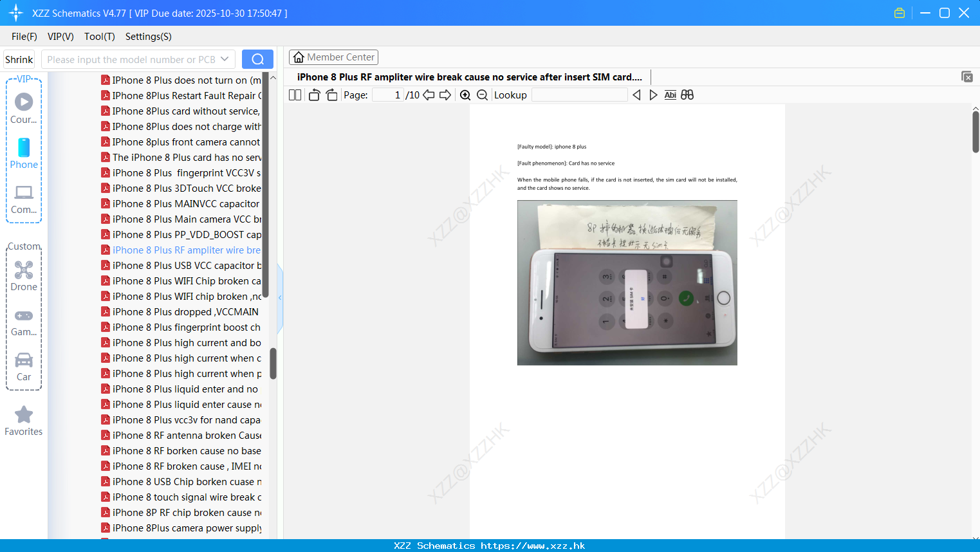The image size is (980, 552).
Task: Open 'iPhone 8 RF antenna broken Cause' file
Action: (181, 436)
